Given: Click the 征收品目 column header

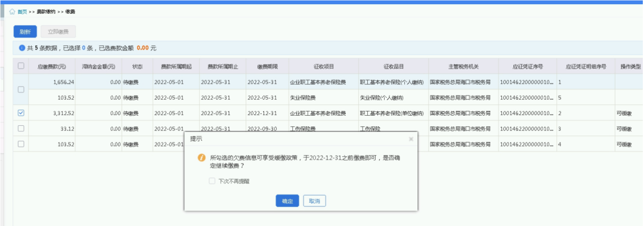Looking at the screenshot, I should tap(394, 66).
